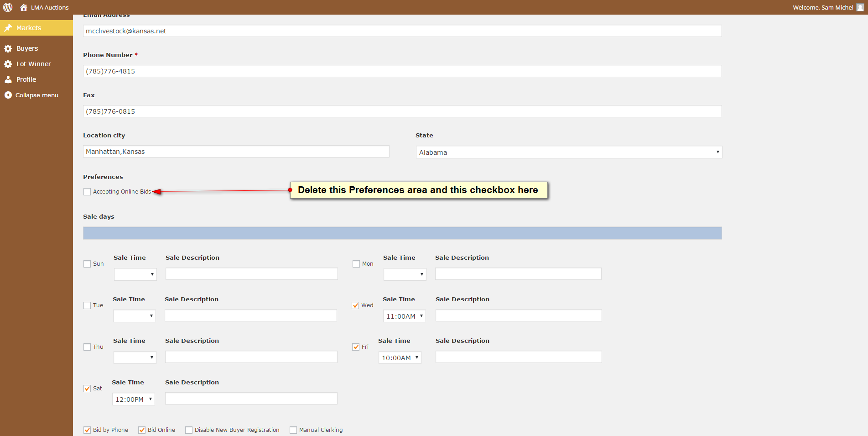Uncheck the Sat sale day checkbox
868x436 pixels.
pyautogui.click(x=87, y=389)
